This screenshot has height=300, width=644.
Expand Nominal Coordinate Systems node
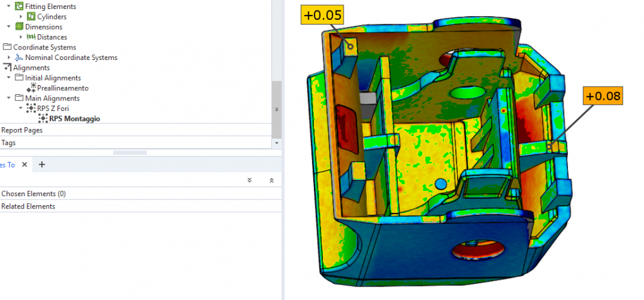[x=9, y=57]
